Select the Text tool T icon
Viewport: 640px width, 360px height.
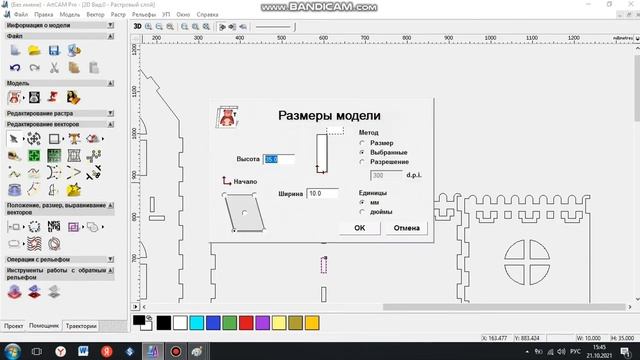click(74, 139)
